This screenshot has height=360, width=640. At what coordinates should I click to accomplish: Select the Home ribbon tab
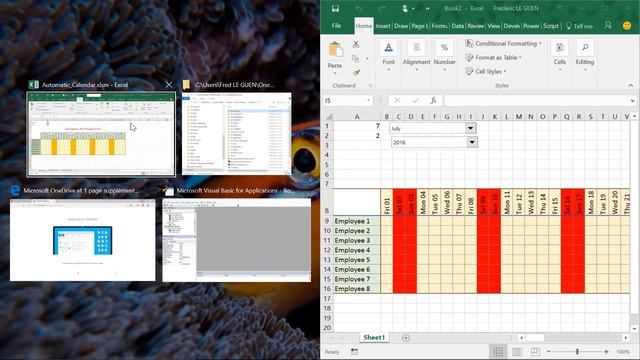point(363,26)
